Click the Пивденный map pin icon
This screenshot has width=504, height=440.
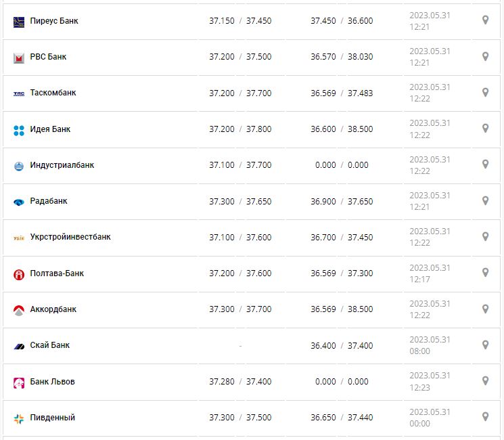(x=485, y=417)
